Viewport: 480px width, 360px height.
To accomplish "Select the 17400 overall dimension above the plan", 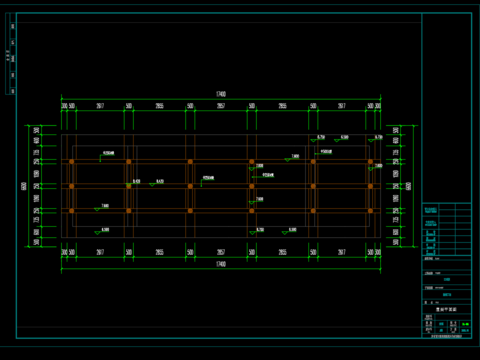I will coord(221,94).
